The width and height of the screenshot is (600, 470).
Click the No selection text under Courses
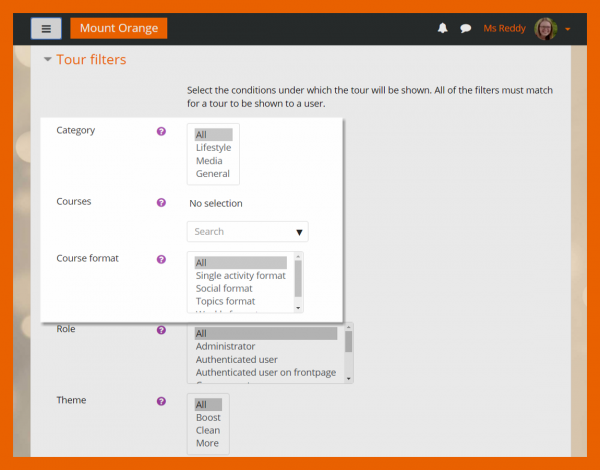216,203
